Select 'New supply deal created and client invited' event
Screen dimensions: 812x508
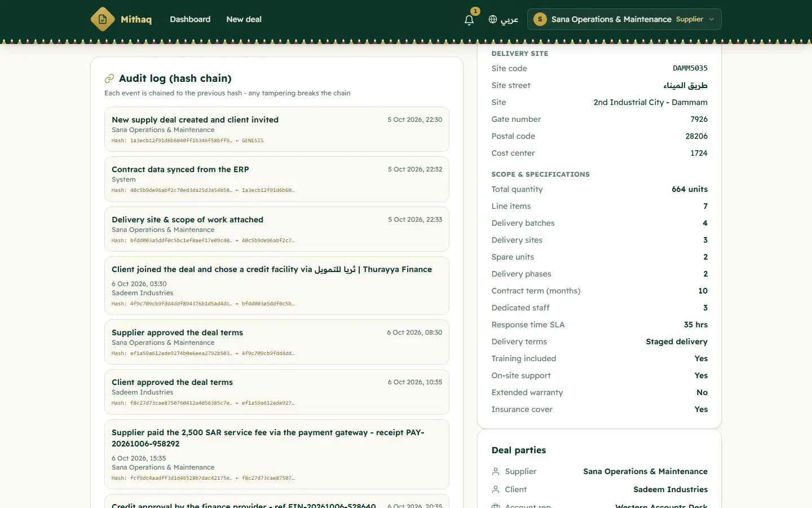(x=277, y=129)
